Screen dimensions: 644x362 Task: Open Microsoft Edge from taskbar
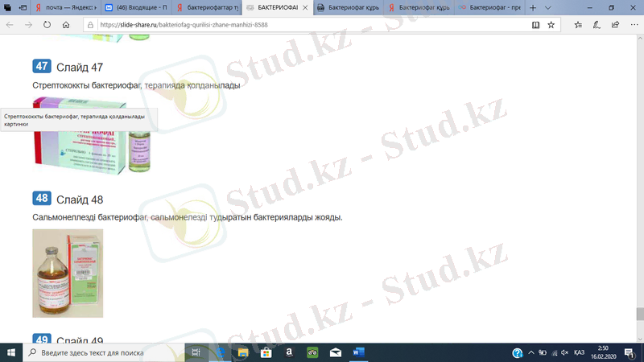point(220,352)
